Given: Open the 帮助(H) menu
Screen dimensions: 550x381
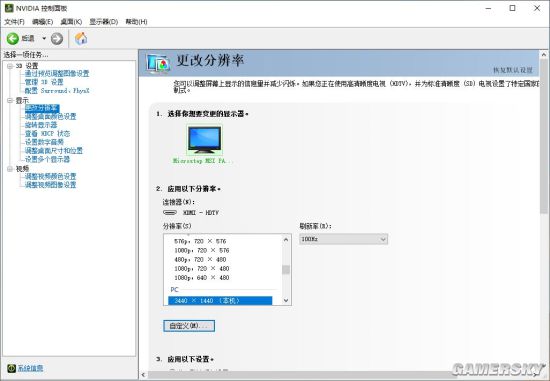Looking at the screenshot, I should [x=136, y=22].
